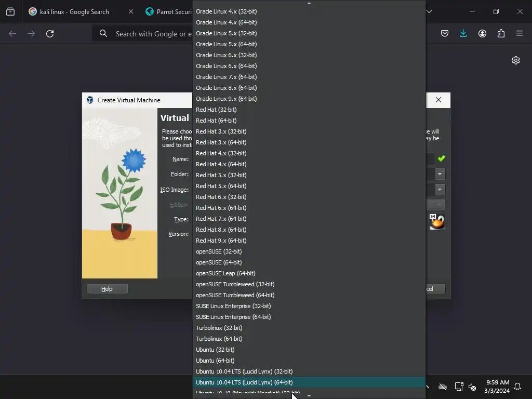
Task: Close the Create Virtual Machine dialog
Action: [438, 100]
